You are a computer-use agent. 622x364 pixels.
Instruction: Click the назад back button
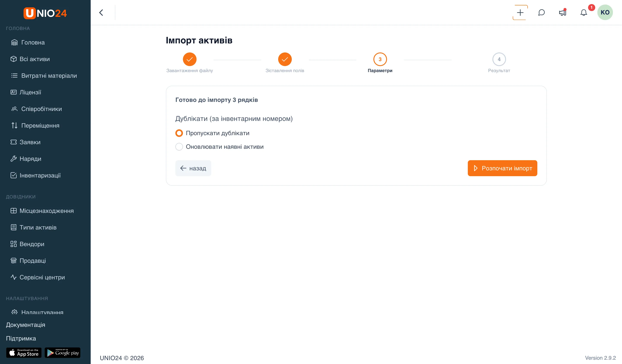coord(193,168)
